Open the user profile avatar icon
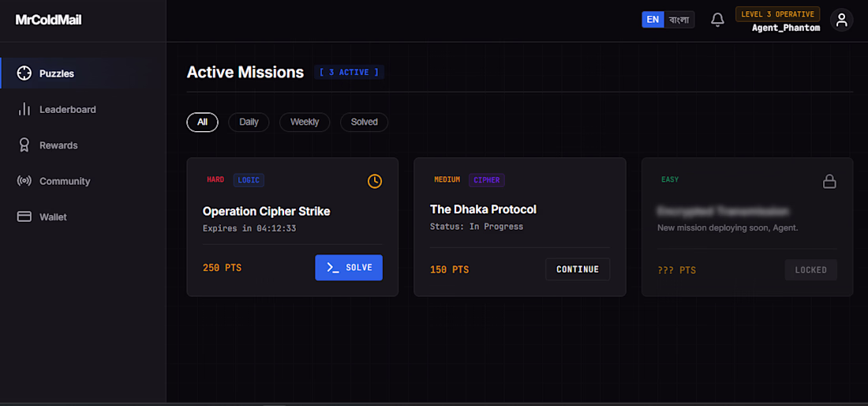The image size is (868, 406). click(x=841, y=20)
